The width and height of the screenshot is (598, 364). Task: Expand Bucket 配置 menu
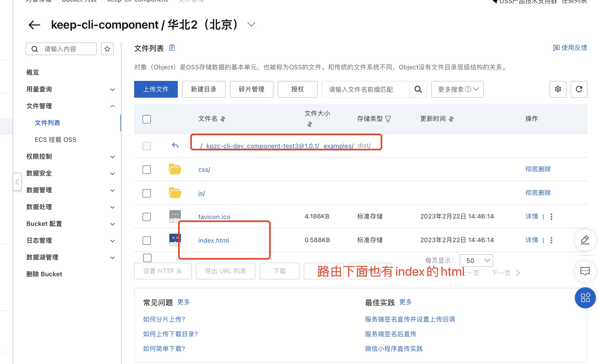112,224
